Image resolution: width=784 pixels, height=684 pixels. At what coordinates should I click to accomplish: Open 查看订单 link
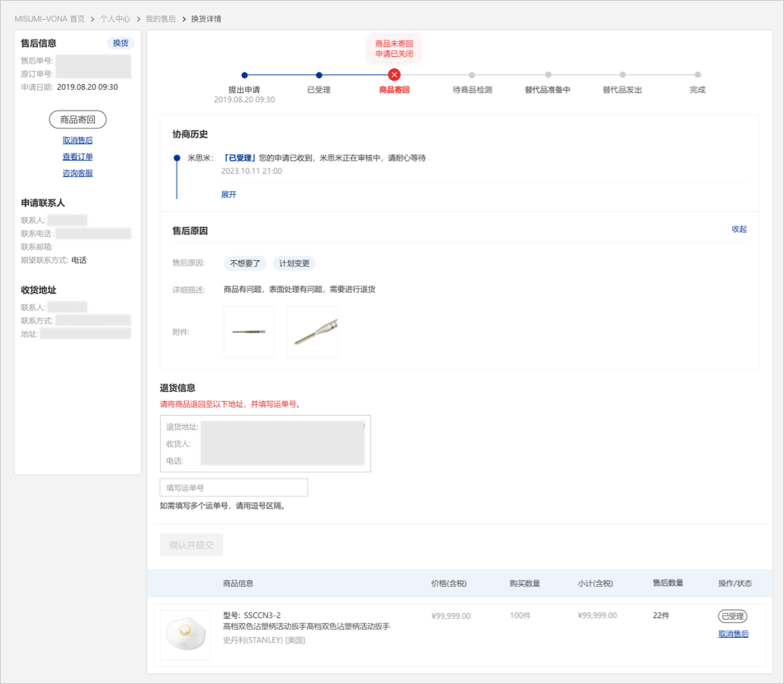click(x=78, y=157)
